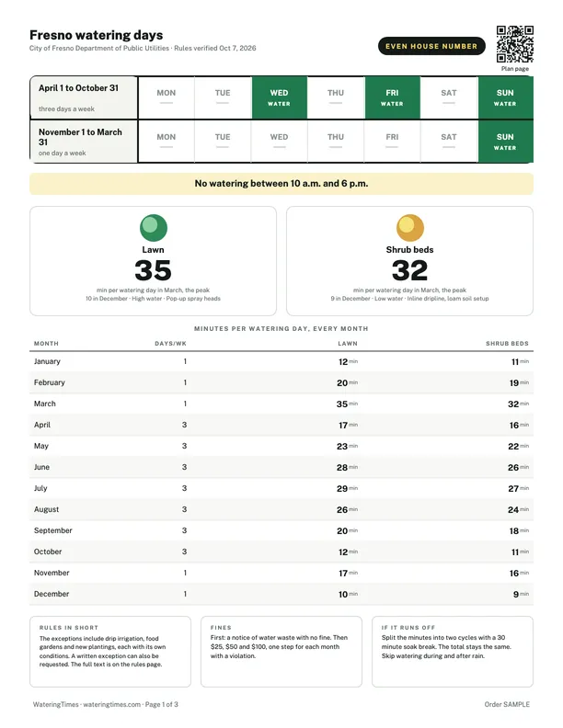The width and height of the screenshot is (563, 728).
Task: Click the MONTH column header
Action: [x=46, y=344]
